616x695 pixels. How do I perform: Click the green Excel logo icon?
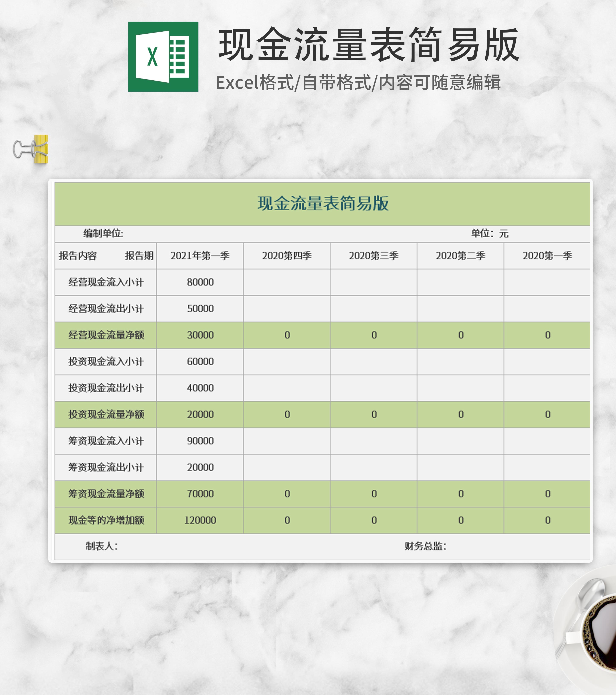[x=163, y=57]
